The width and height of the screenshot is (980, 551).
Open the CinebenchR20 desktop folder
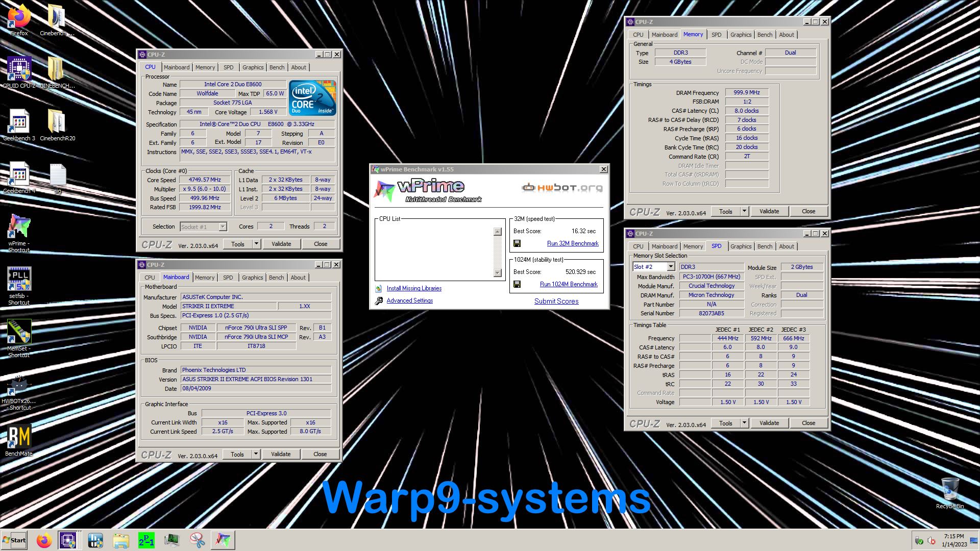pos(57,124)
